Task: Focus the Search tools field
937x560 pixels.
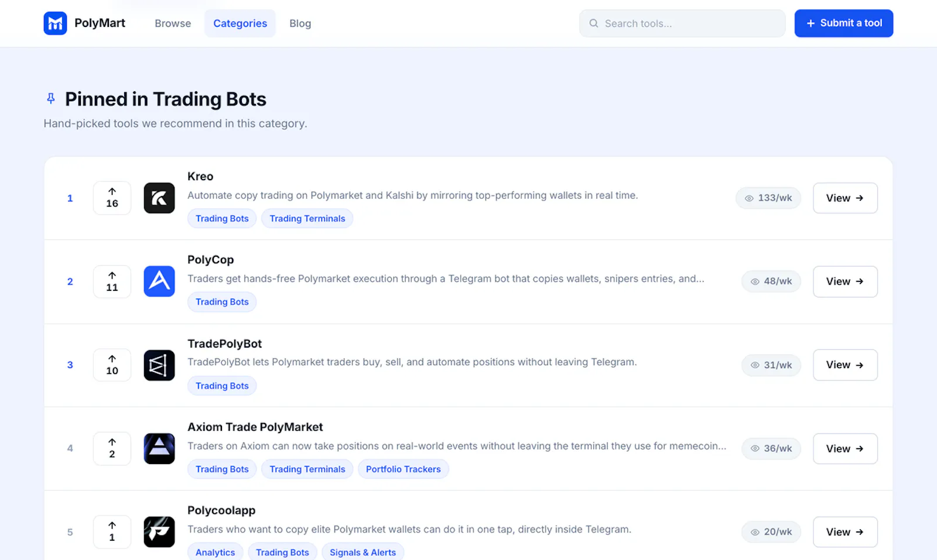Action: (x=682, y=23)
